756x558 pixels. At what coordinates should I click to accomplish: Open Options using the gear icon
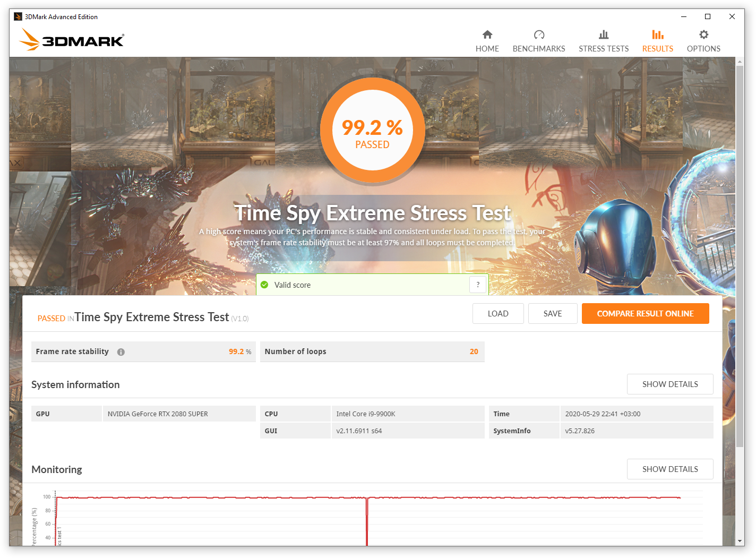[703, 35]
